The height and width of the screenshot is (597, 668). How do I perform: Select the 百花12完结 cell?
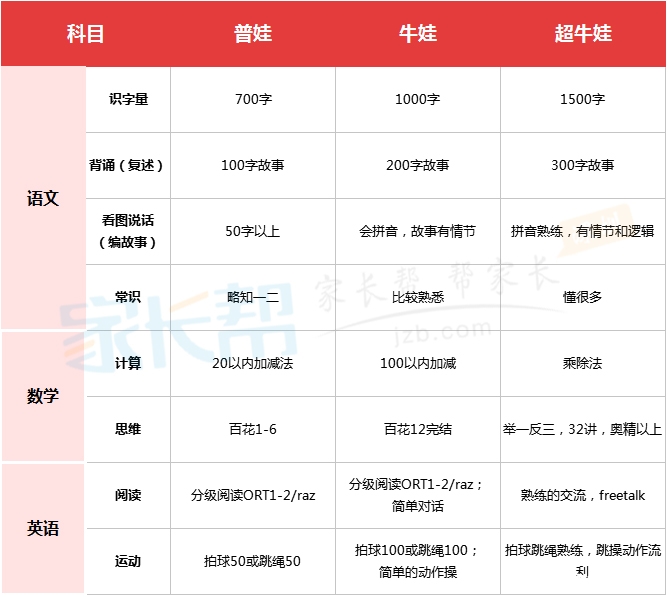[418, 429]
